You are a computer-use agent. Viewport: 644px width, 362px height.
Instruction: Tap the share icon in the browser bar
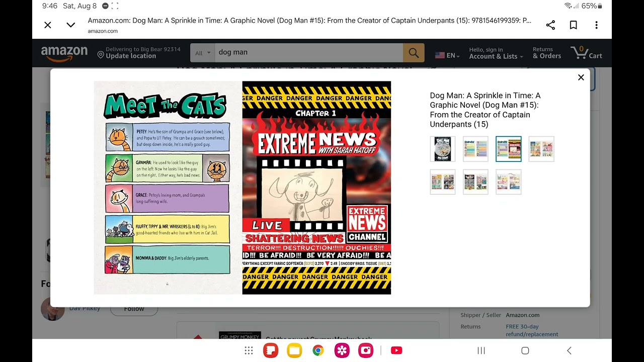[x=550, y=25]
